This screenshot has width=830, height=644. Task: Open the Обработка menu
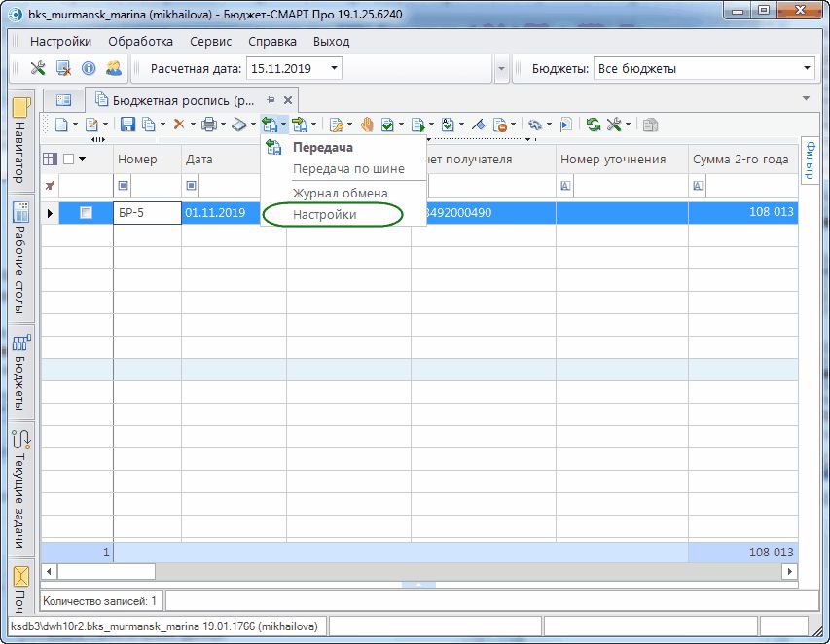(140, 42)
